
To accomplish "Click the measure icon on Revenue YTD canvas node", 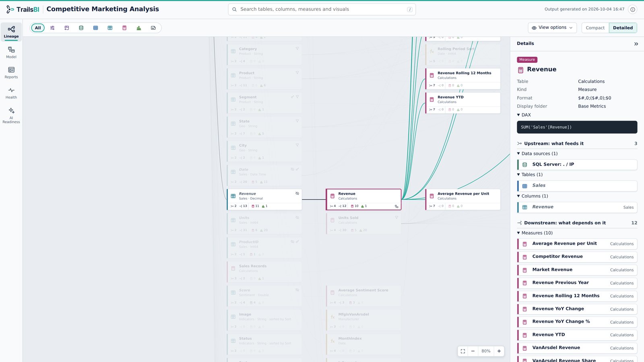I will coord(432,99).
